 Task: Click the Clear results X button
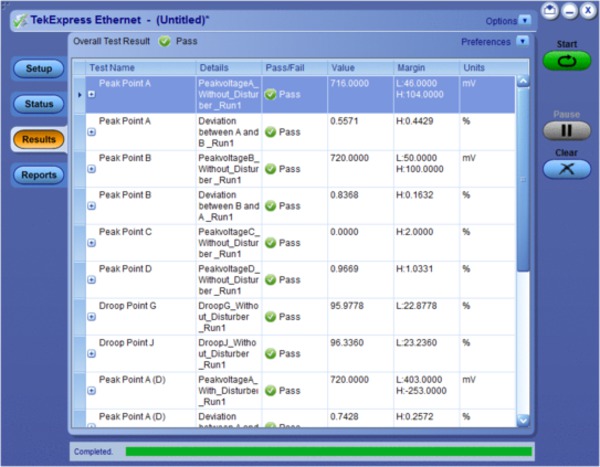[566, 169]
